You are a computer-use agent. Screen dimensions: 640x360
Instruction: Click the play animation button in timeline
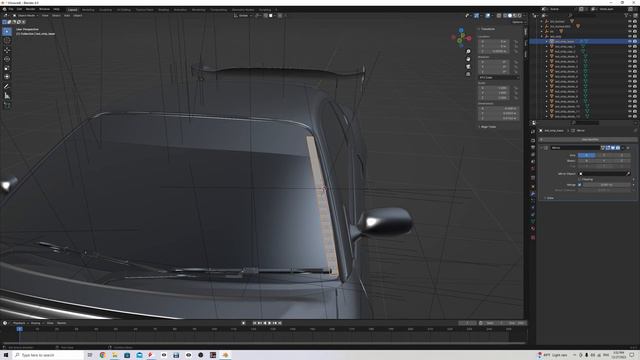click(269, 323)
